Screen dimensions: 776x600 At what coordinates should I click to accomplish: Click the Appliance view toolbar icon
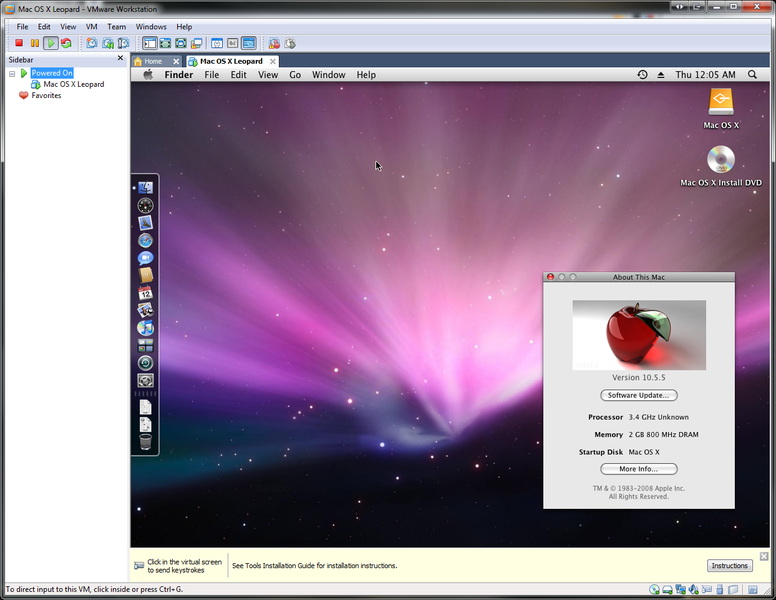pos(233,43)
